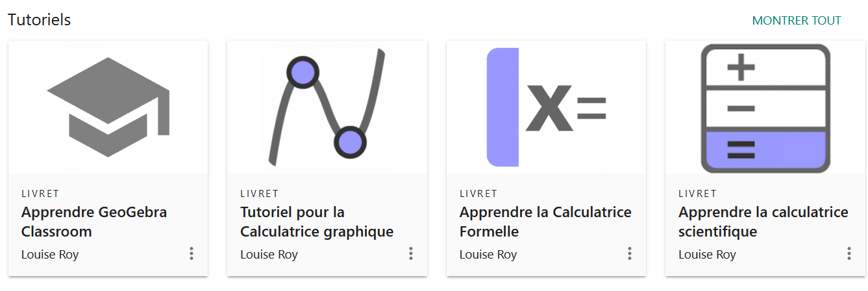Click the scientific calculator plus-minus-equals icon

tap(765, 108)
